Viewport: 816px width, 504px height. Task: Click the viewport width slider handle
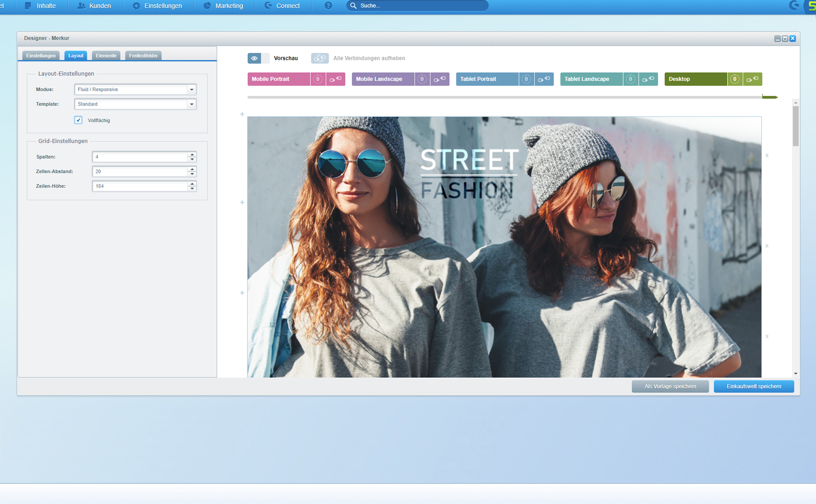(769, 97)
